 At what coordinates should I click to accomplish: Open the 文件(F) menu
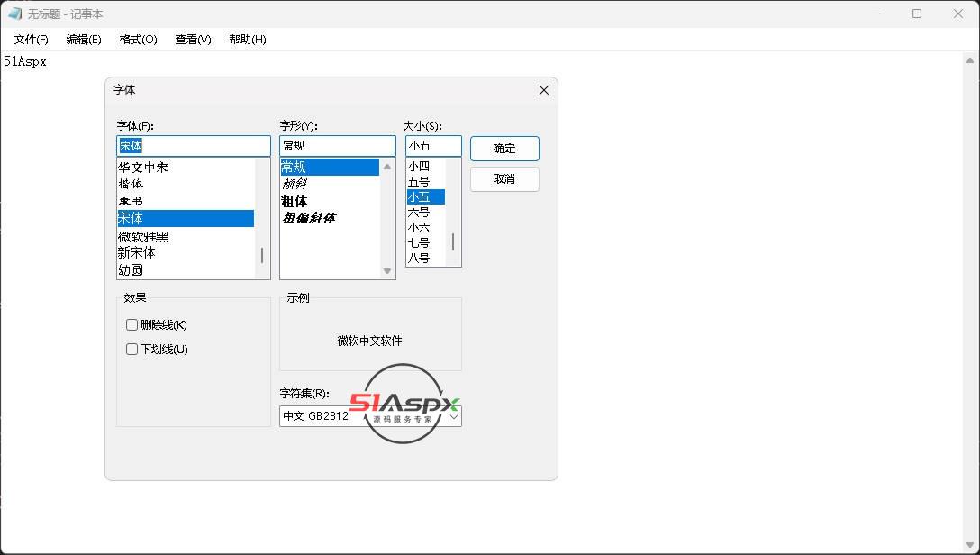[32, 40]
